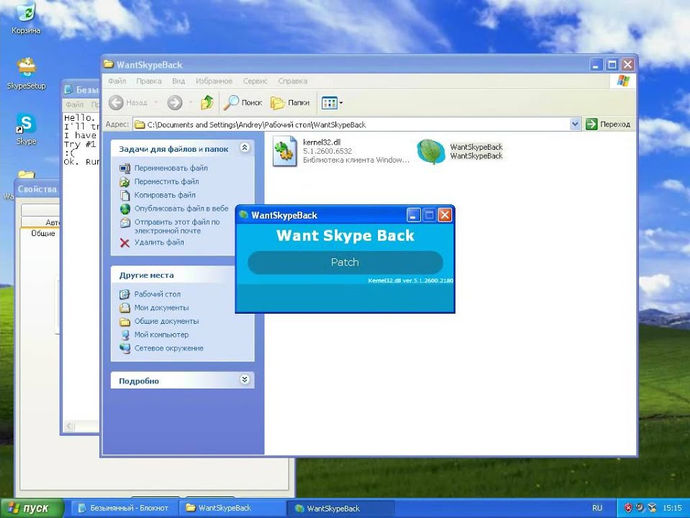The image size is (690, 518).
Task: Click the Want Skype Back heading text
Action: click(x=345, y=235)
